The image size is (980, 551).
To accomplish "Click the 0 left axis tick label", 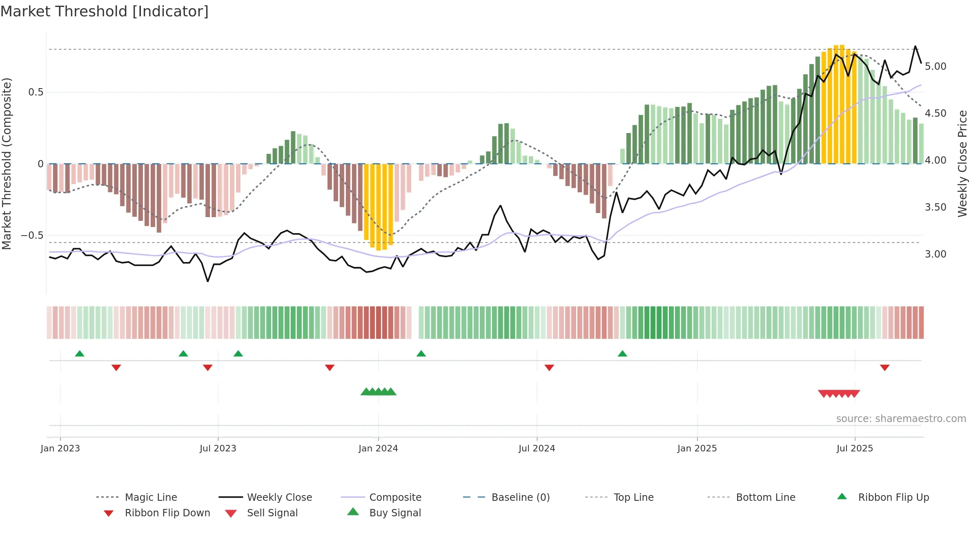I will tap(40, 164).
